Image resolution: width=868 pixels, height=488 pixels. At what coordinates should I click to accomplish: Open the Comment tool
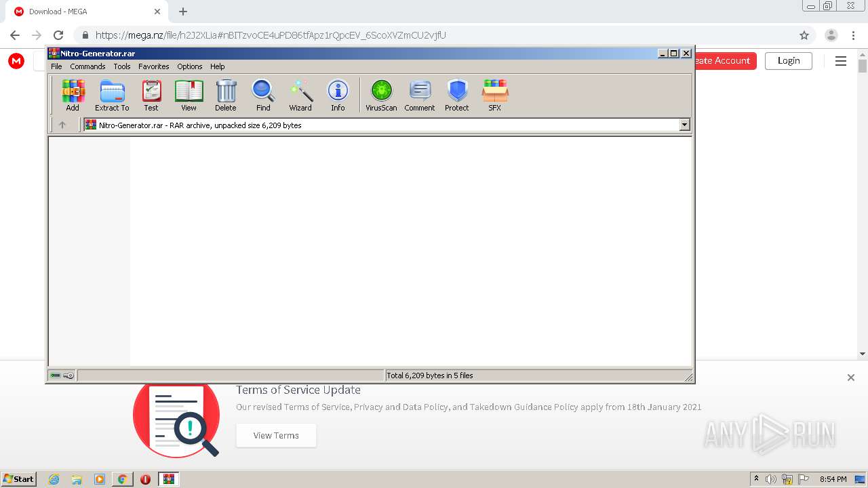pos(420,95)
